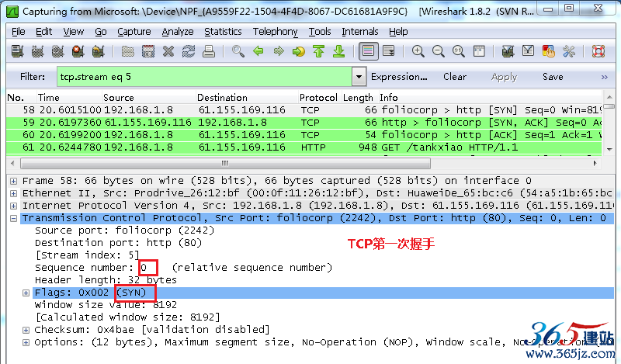Screen dimensions: 621x364
Task: Click the packet list horizontal scrollbar thumb
Action: pyautogui.click(x=225, y=163)
